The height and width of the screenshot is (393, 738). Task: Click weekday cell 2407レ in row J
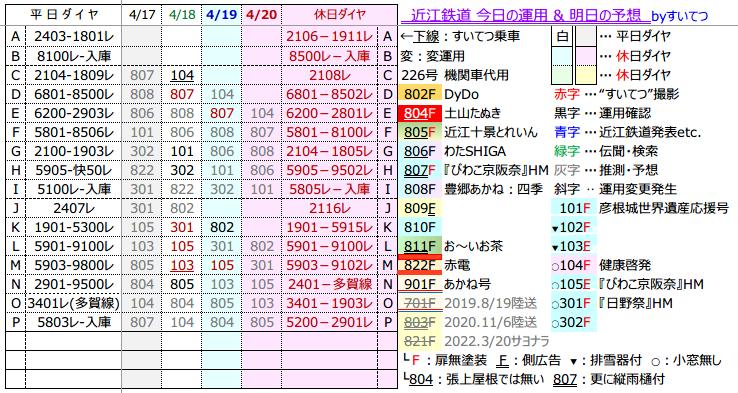pos(74,208)
